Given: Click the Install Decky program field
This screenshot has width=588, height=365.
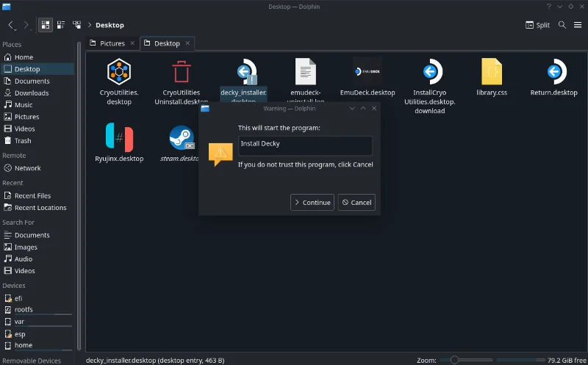Looking at the screenshot, I should [x=305, y=145].
